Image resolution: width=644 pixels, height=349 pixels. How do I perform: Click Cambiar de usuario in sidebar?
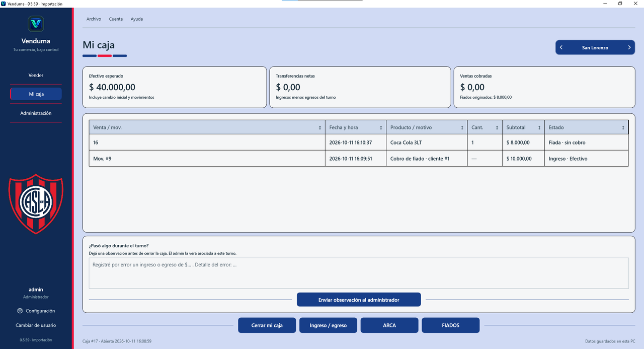tap(36, 325)
